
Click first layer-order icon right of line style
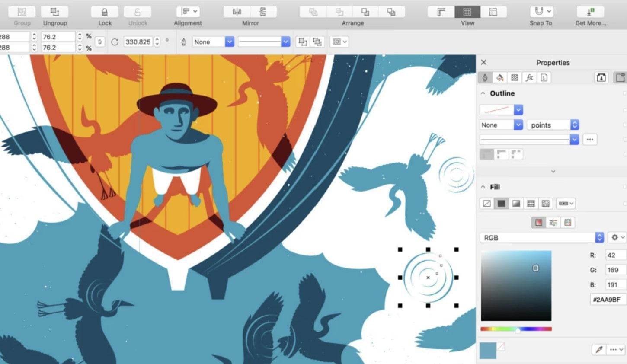point(303,42)
